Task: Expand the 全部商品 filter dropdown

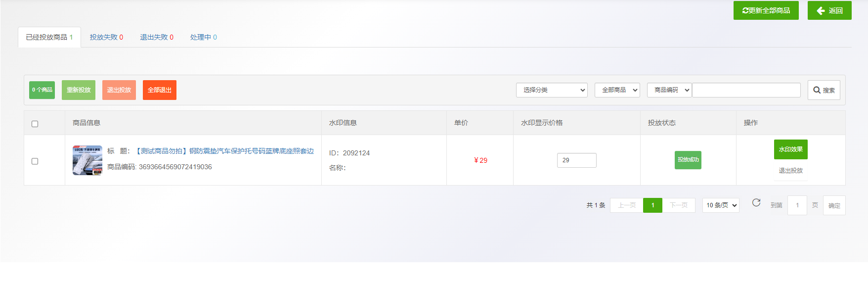Action: (x=617, y=90)
